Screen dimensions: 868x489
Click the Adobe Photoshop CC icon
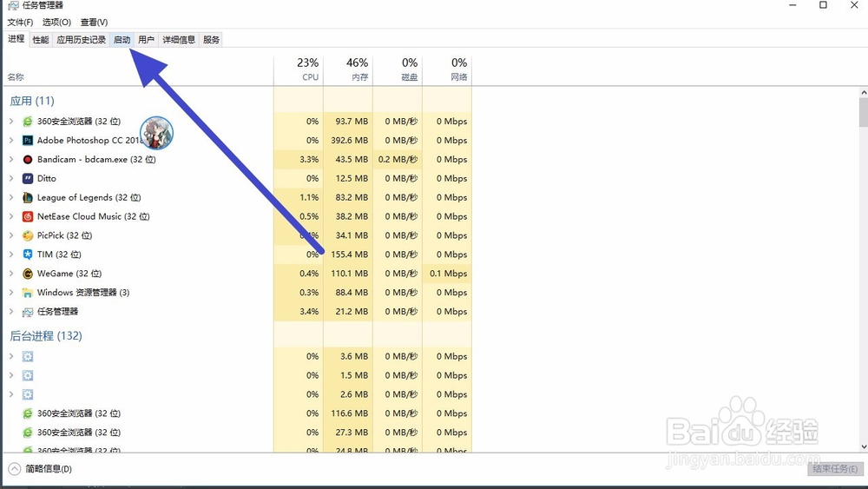(28, 140)
